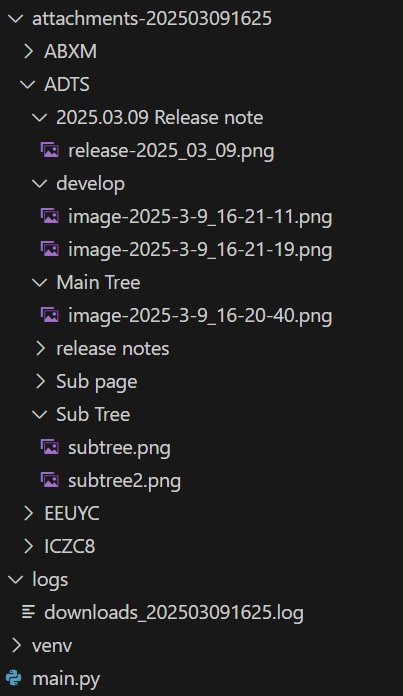Screen dimensions: 403x696
Task: Expand the EEUYC folder
Action: (28, 513)
